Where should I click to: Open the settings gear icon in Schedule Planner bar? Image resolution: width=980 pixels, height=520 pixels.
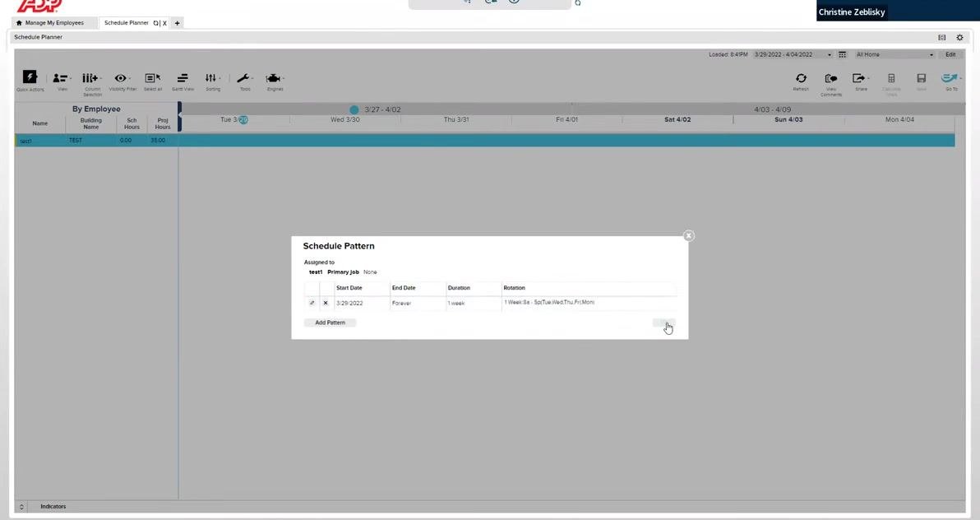pyautogui.click(x=960, y=38)
